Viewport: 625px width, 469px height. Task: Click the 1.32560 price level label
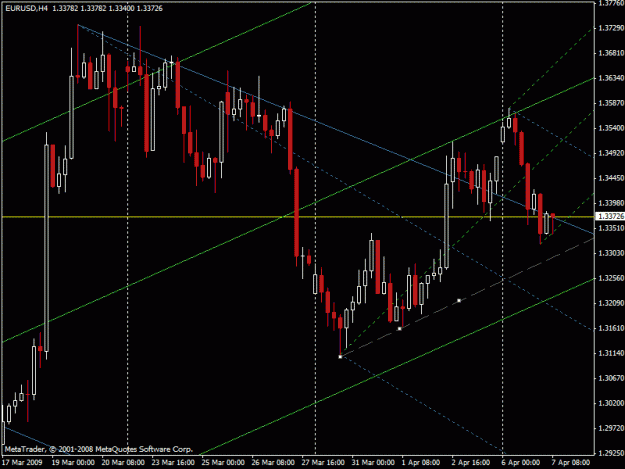(611, 278)
